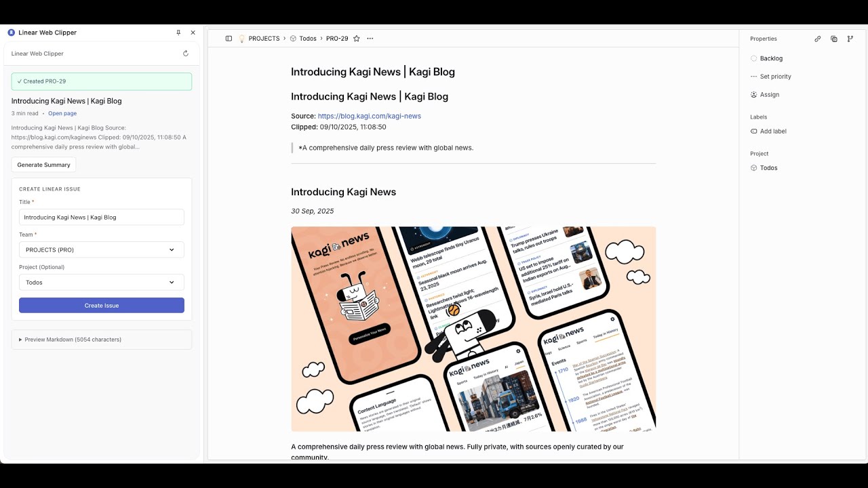Click the Clipped timestamp line
This screenshot has width=868, height=488.
pos(338,127)
